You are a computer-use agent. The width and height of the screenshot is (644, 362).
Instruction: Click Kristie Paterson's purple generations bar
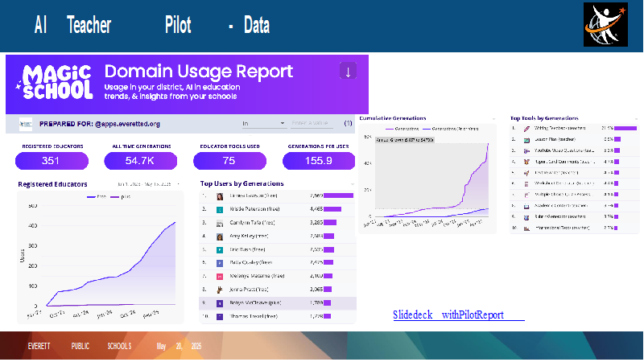(332, 209)
